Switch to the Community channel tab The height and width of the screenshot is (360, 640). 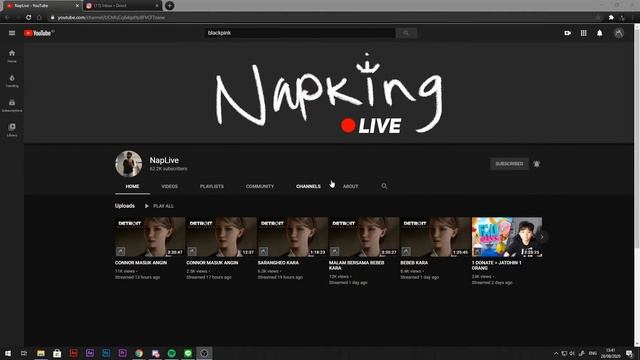[x=260, y=186]
